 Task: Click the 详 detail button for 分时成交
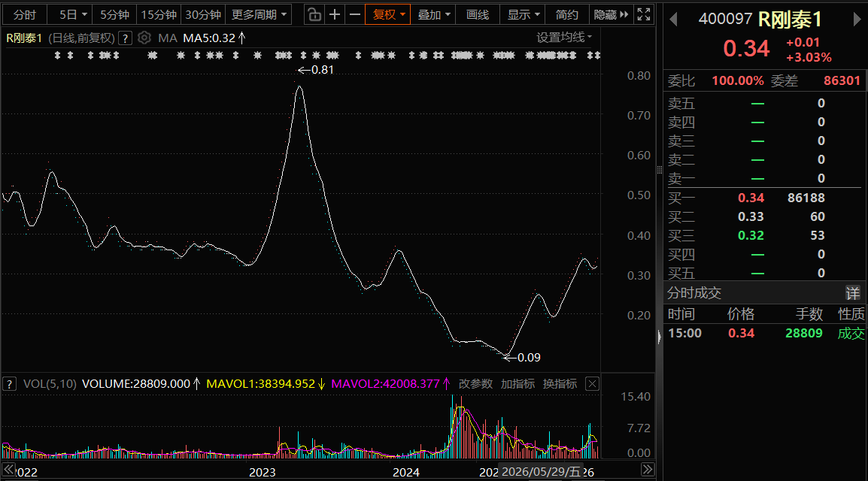coord(852,293)
